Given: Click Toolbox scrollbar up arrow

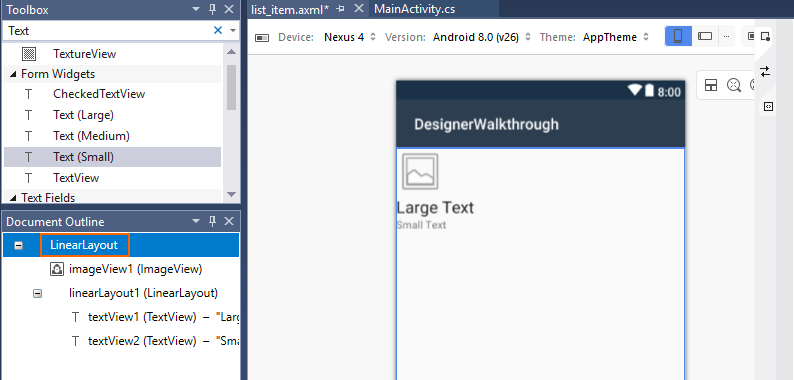Looking at the screenshot, I should [x=231, y=52].
